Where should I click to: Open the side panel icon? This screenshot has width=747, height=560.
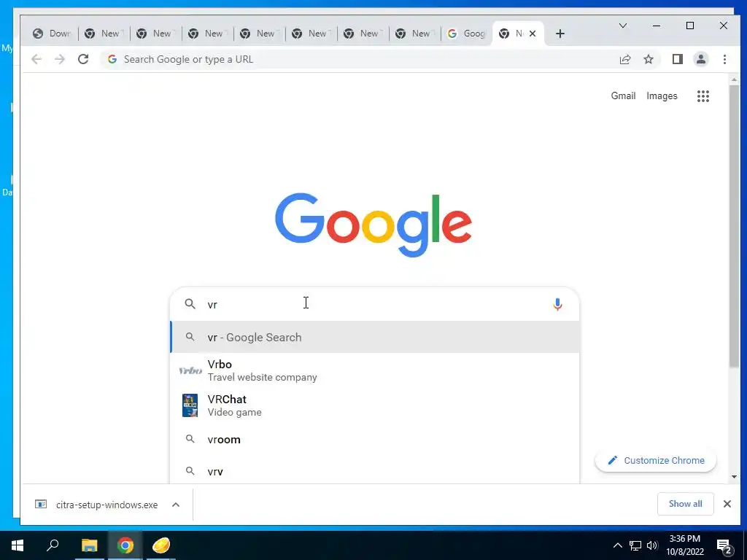(x=678, y=59)
